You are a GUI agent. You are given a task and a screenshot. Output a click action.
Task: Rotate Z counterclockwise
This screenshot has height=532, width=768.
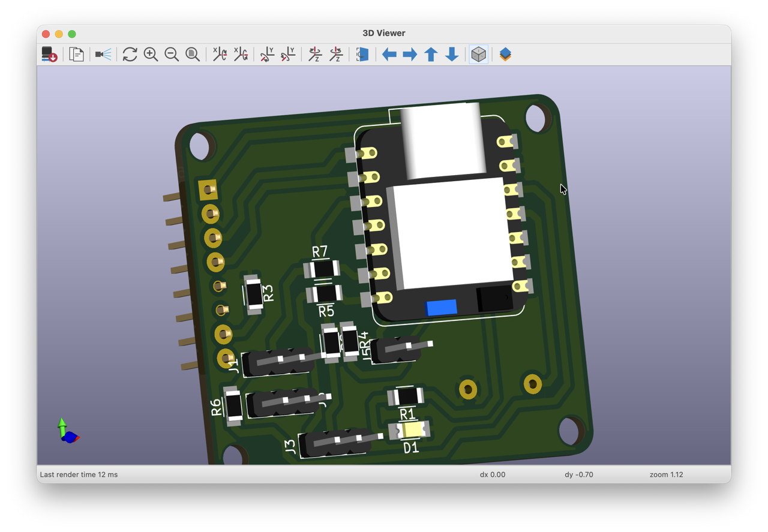tap(336, 55)
